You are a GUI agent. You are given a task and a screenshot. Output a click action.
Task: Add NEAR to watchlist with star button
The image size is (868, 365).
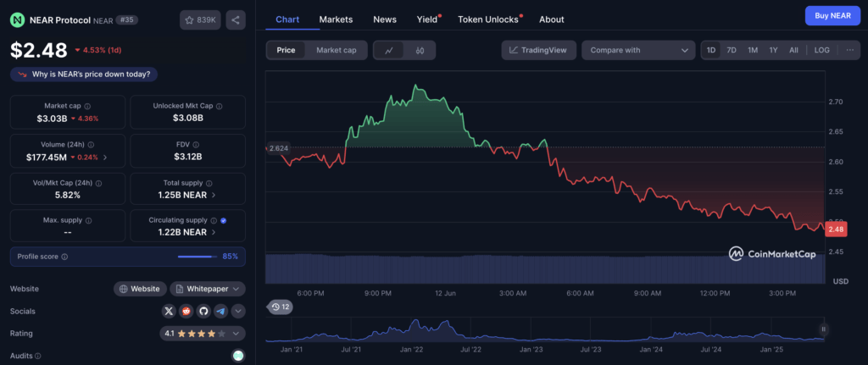200,20
